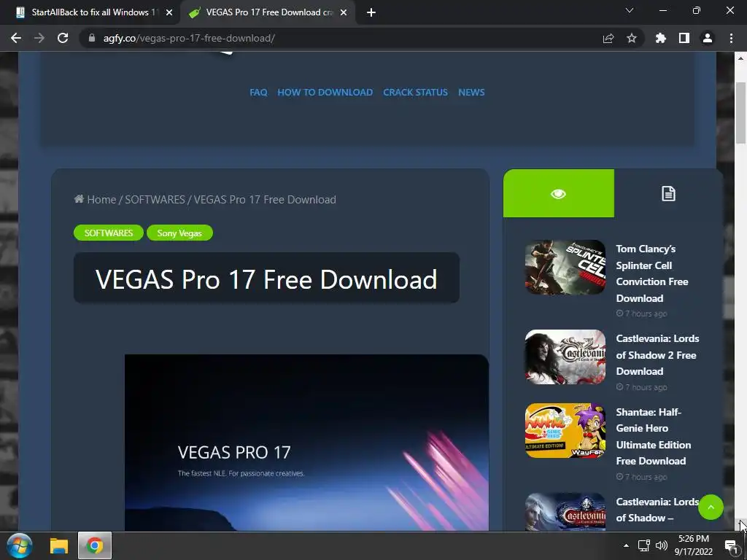The width and height of the screenshot is (747, 560).
Task: Open Shantae: Half-Genie Hero Ultimate Edition link
Action: click(653, 436)
